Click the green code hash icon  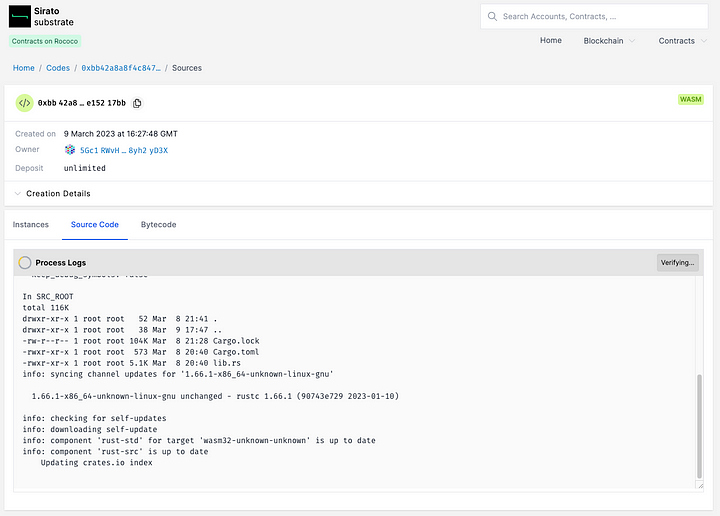click(x=24, y=103)
